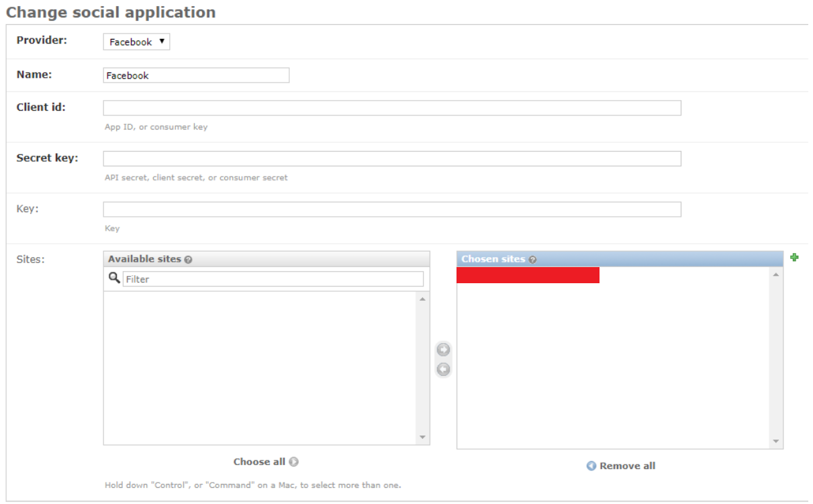This screenshot has height=504, width=813.
Task: Click the Remove all link
Action: (620, 466)
